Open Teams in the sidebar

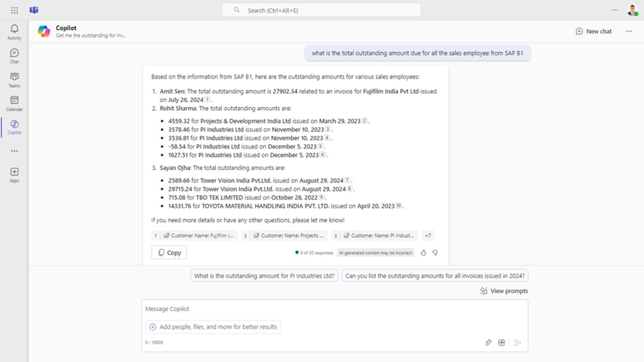[x=14, y=79]
